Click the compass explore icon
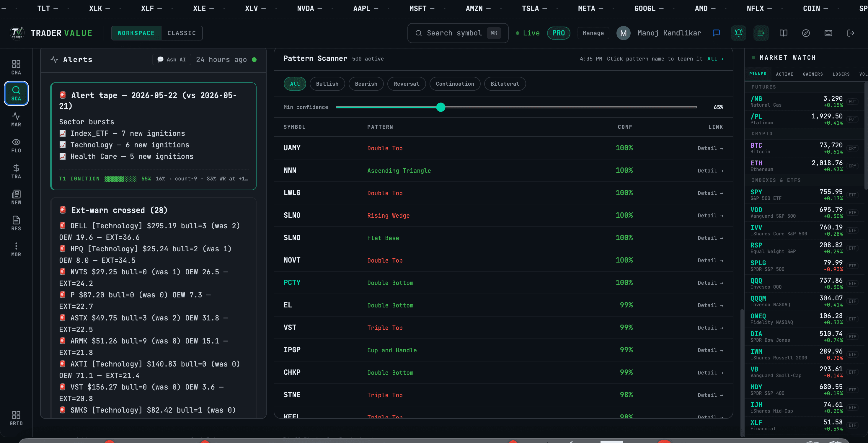 [x=806, y=33]
